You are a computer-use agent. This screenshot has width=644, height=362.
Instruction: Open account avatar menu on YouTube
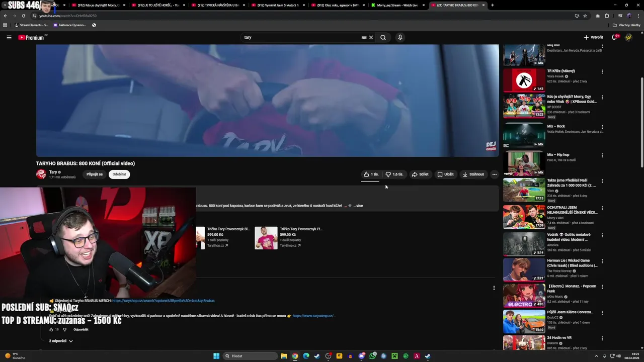click(628, 37)
